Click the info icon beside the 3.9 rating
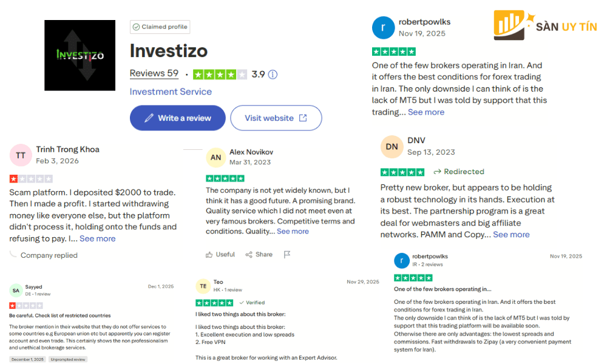Viewport: 607px width, 364px height. click(x=271, y=74)
